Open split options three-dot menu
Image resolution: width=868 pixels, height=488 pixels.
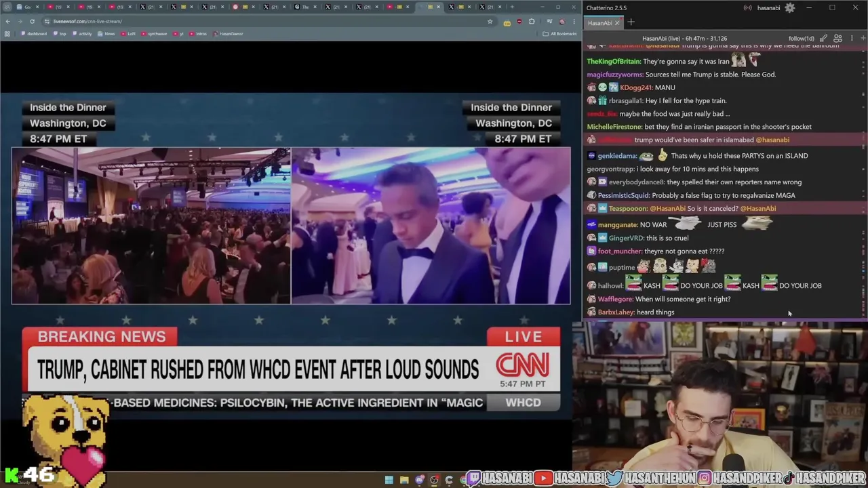coord(850,39)
